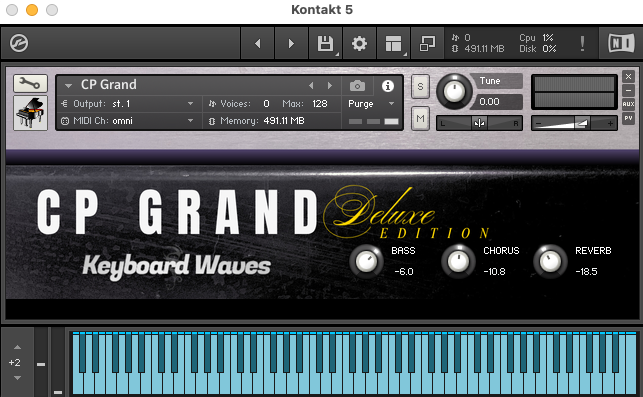Open the workspace layout panel menu
The image size is (643, 397).
pos(393,43)
